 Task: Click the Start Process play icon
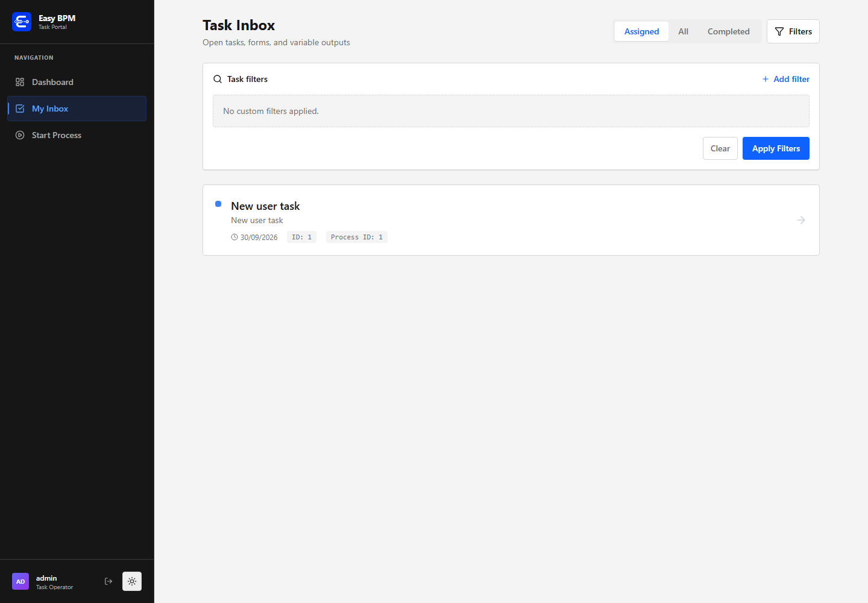click(20, 135)
